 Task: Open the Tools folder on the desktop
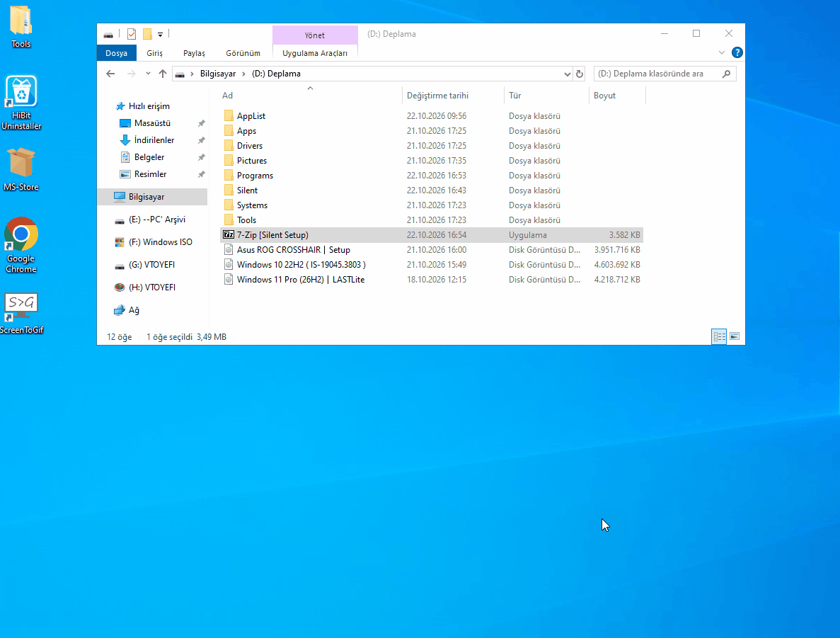click(21, 26)
